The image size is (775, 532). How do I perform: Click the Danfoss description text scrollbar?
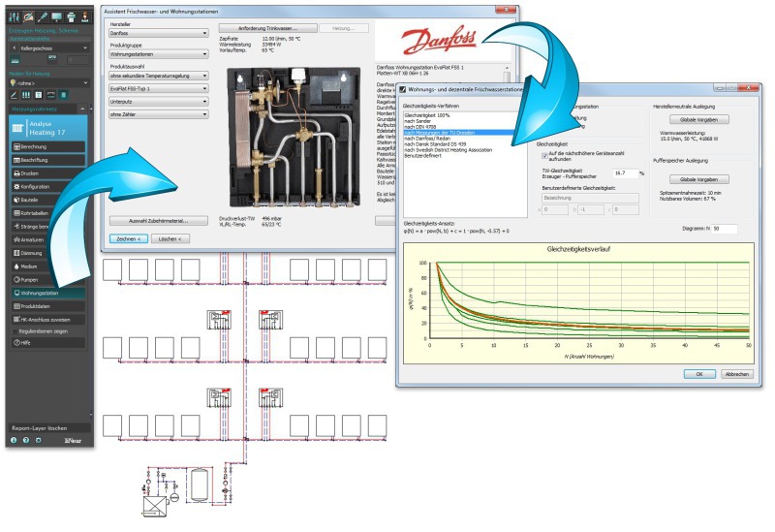pyautogui.click(x=507, y=75)
